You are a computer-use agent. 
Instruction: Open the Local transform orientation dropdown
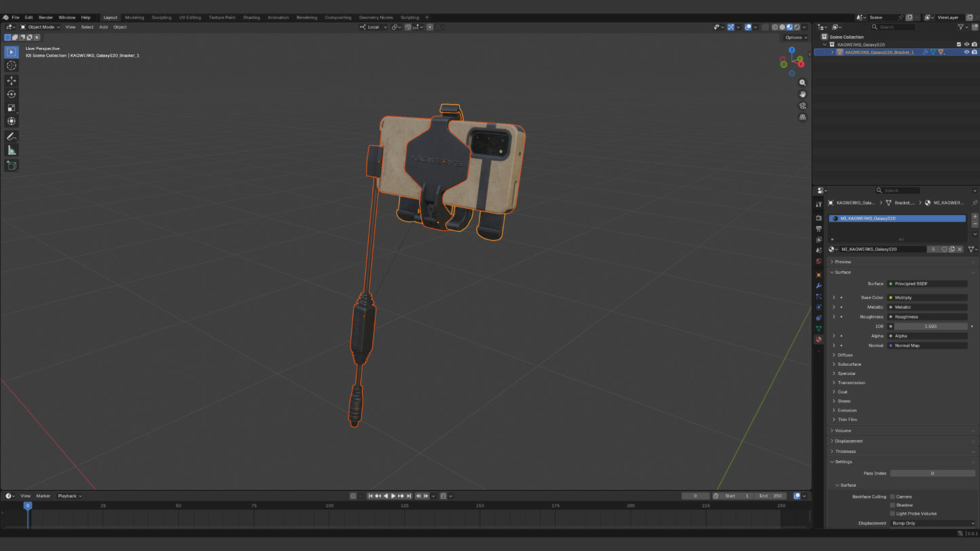[x=374, y=27]
